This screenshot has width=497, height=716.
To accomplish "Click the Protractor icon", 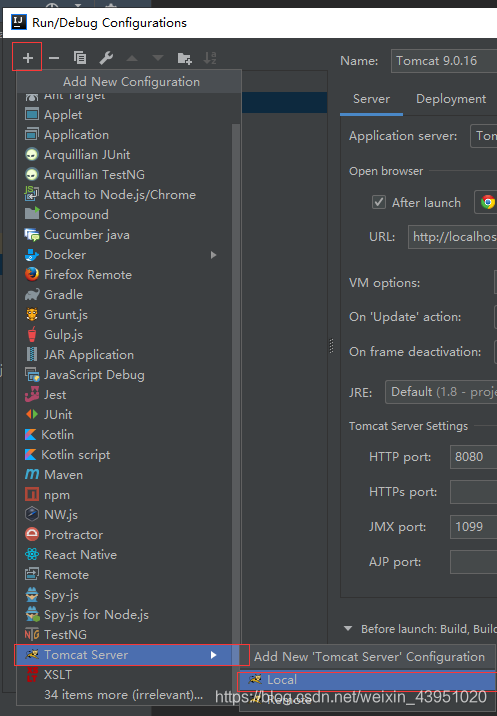I will [x=32, y=534].
